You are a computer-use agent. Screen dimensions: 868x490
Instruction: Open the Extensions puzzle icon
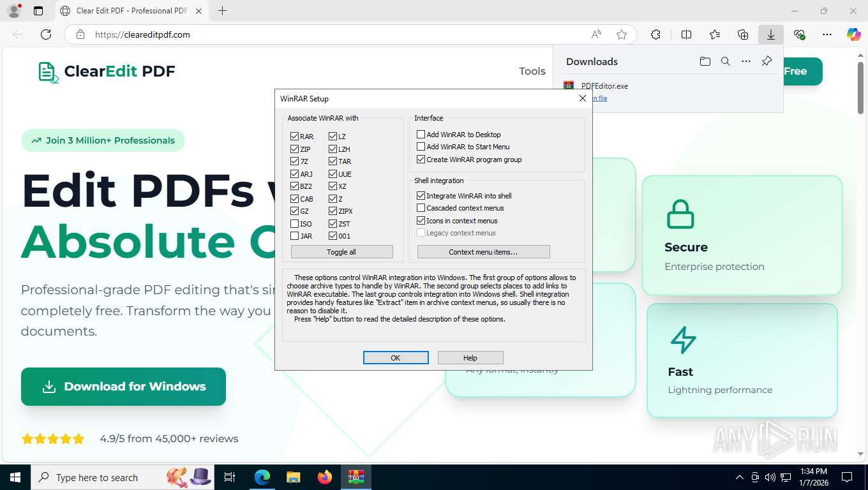(655, 34)
